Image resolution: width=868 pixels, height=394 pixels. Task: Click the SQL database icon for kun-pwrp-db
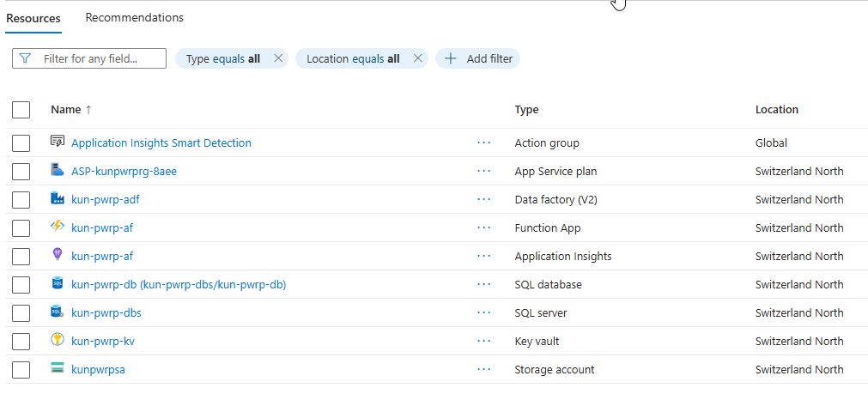[57, 283]
